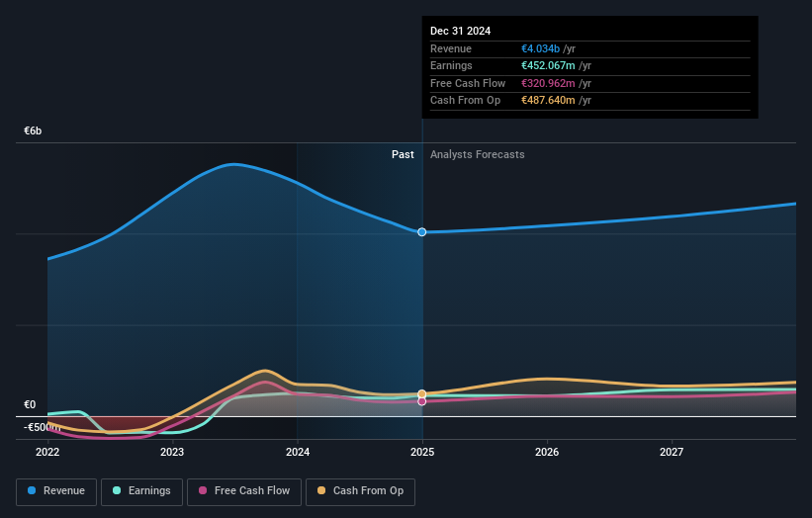Image resolution: width=812 pixels, height=518 pixels.
Task: Click the 2025 x-axis label
Action: [422, 453]
